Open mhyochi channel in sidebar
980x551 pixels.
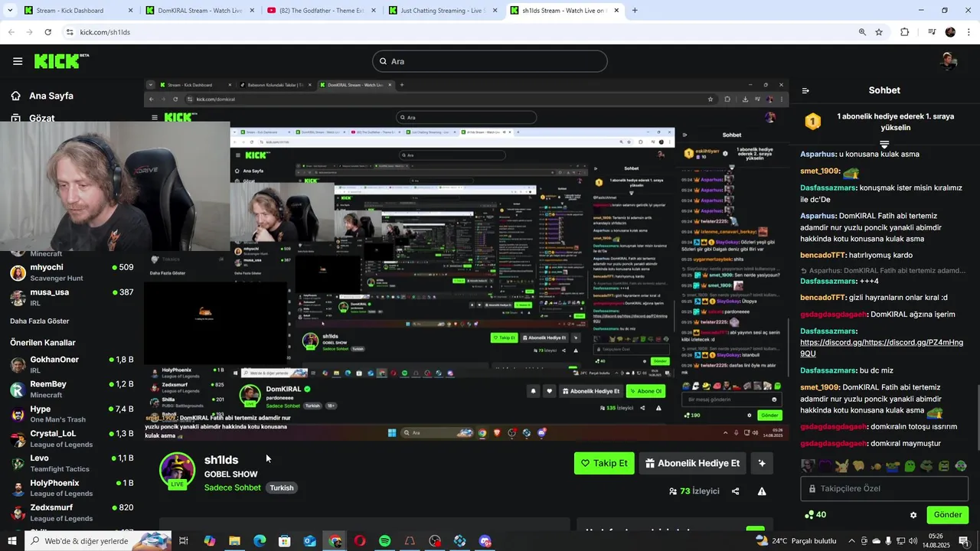point(70,272)
